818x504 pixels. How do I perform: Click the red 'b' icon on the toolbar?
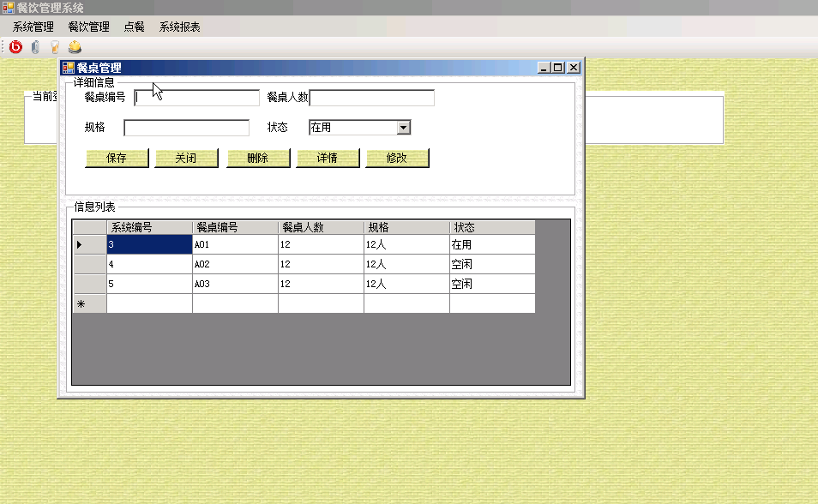(x=14, y=47)
